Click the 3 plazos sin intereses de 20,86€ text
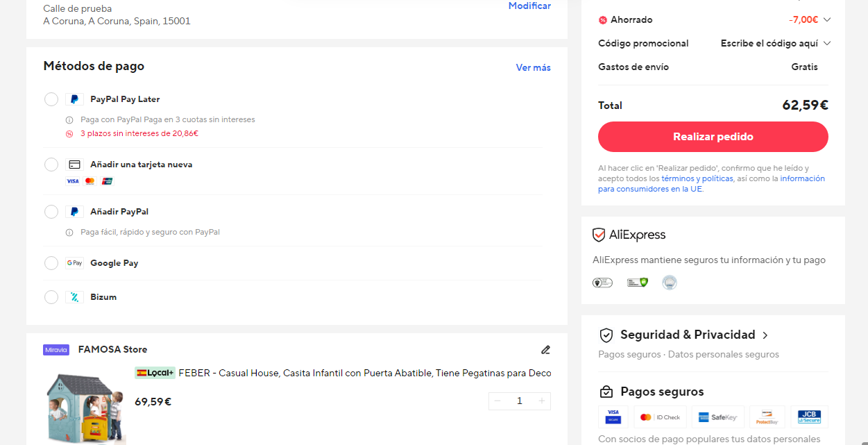 139,134
